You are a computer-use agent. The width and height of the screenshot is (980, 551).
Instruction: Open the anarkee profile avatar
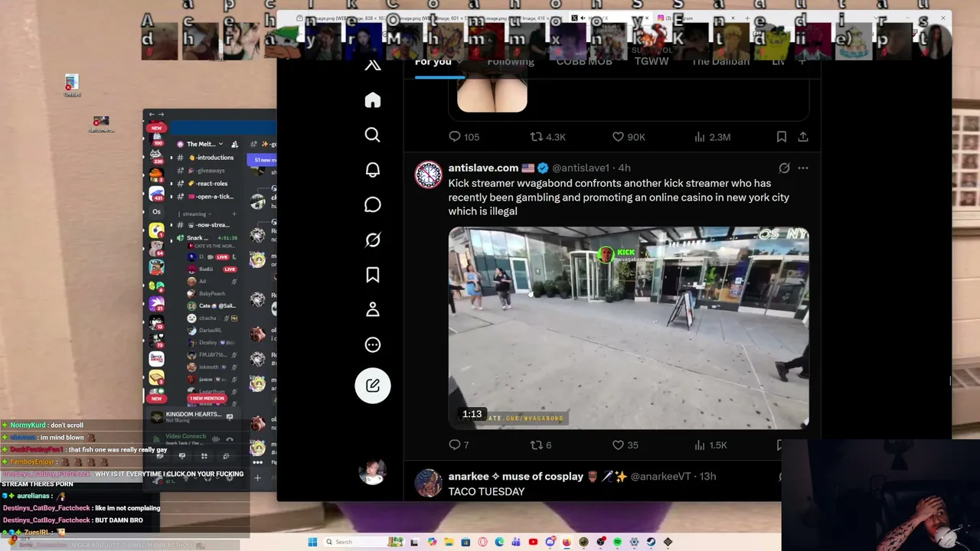click(x=428, y=484)
